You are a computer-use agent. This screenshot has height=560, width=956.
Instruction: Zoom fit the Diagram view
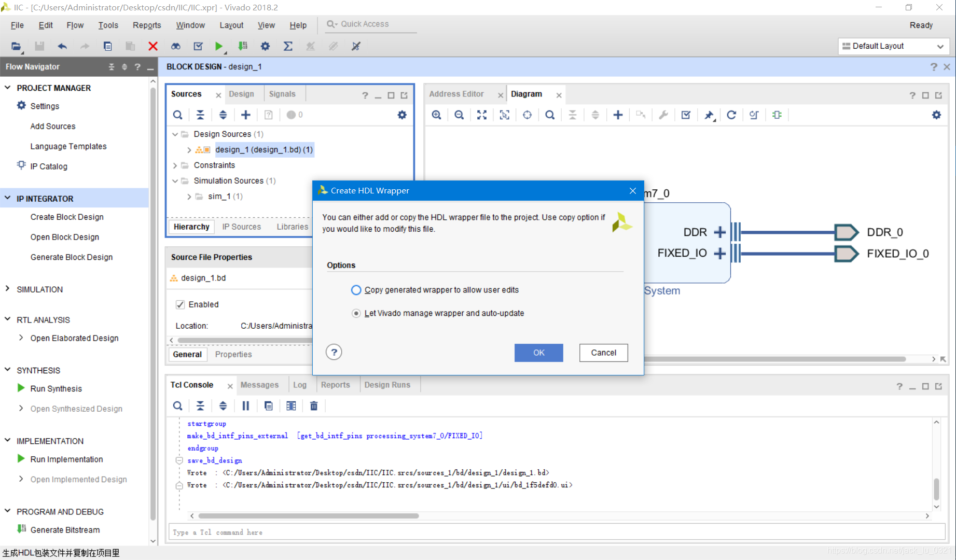tap(482, 115)
